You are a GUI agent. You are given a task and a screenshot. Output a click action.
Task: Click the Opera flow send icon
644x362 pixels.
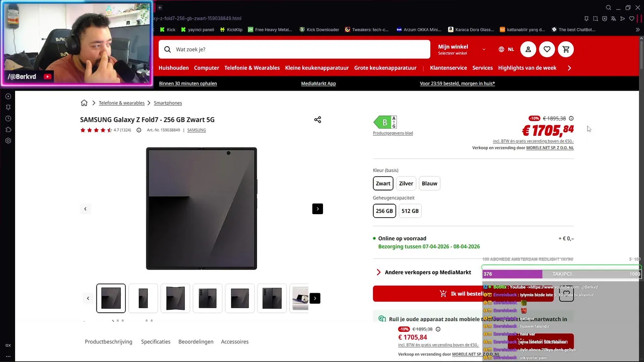point(622,19)
